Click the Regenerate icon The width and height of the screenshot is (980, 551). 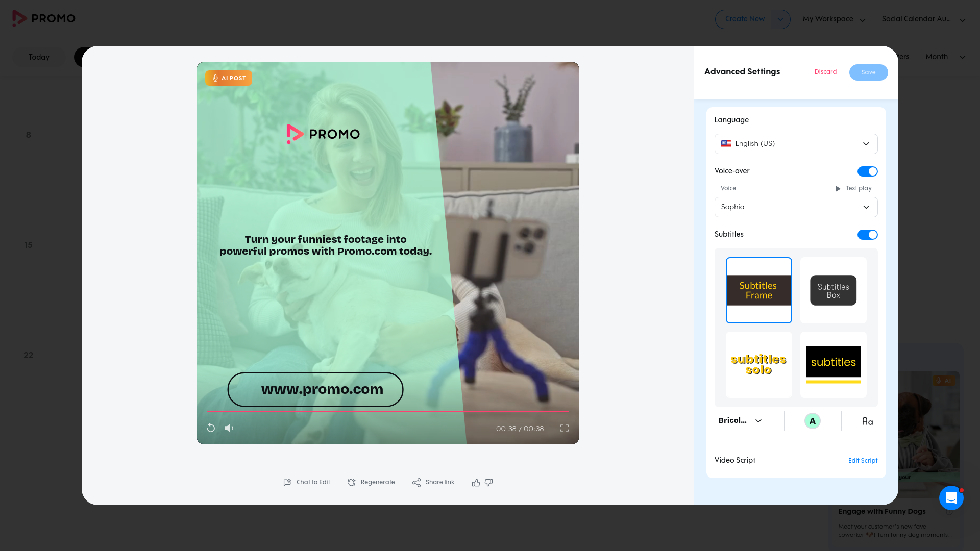click(352, 482)
